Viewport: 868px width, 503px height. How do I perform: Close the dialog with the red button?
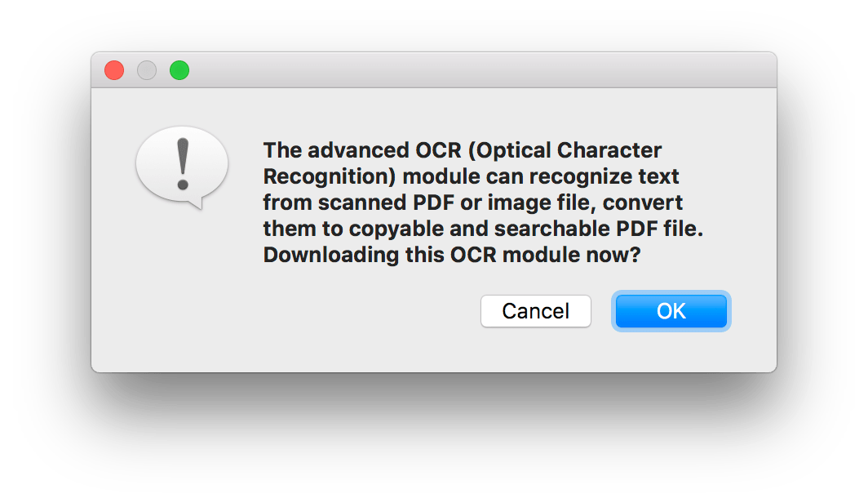pos(114,71)
